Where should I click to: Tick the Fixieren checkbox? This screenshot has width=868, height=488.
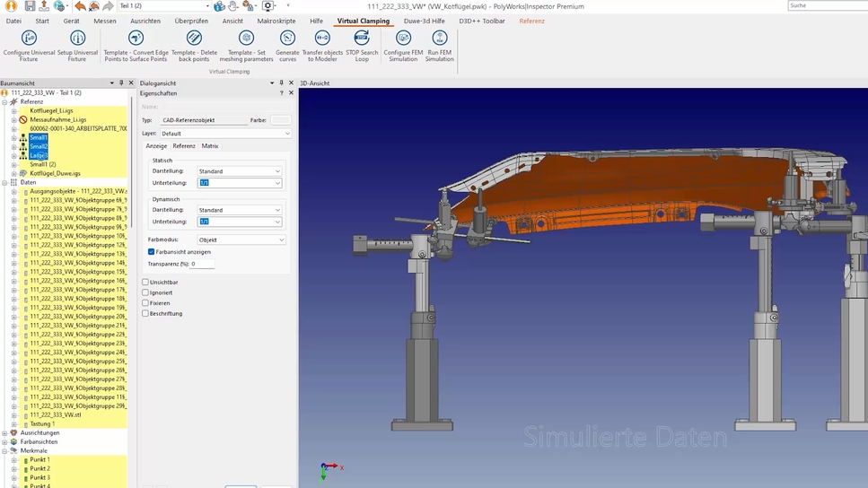coord(145,303)
